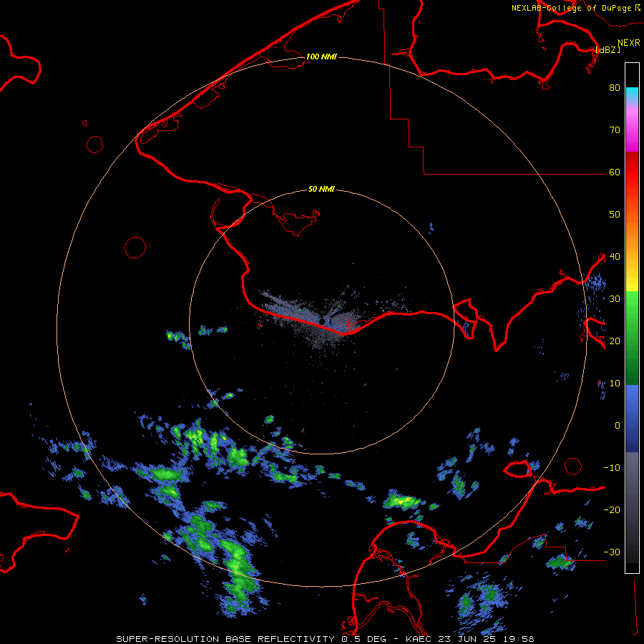Click the -10 value on the dBZ scale
This screenshot has height=644, width=644.
click(612, 468)
